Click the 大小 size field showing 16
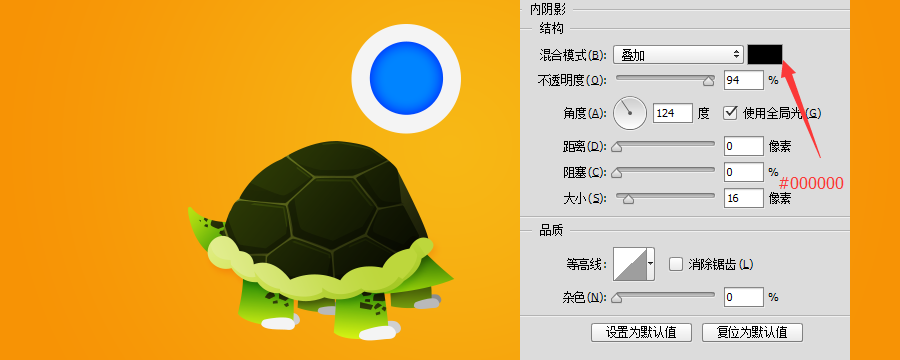The height and width of the screenshot is (360, 900). pos(744,198)
